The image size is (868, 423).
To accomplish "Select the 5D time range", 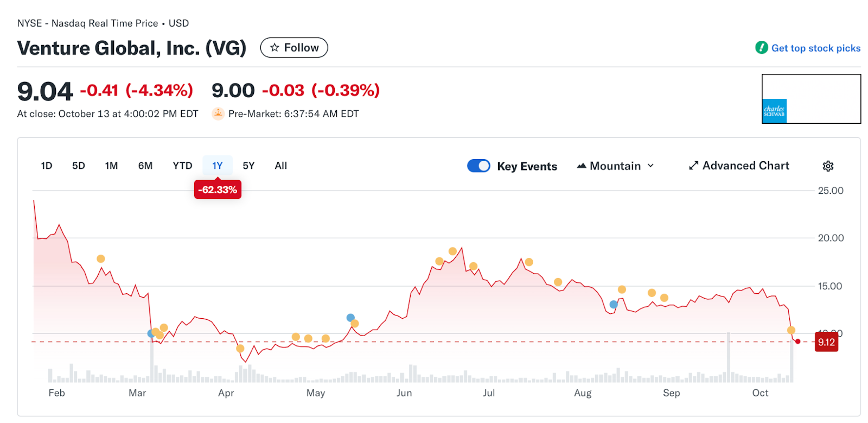I will [79, 166].
